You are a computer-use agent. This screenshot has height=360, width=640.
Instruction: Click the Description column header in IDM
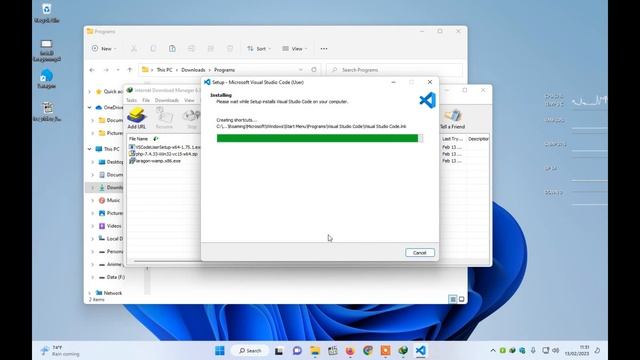click(x=478, y=139)
